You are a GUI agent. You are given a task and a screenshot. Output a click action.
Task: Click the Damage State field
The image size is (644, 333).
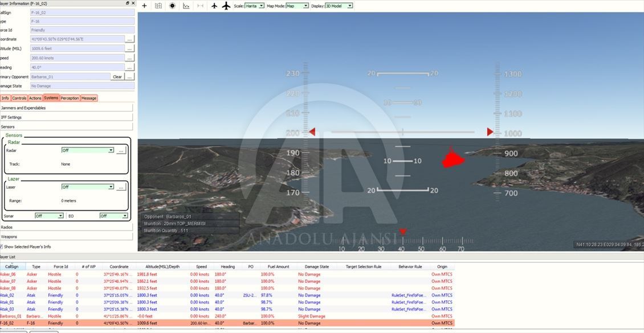(82, 86)
